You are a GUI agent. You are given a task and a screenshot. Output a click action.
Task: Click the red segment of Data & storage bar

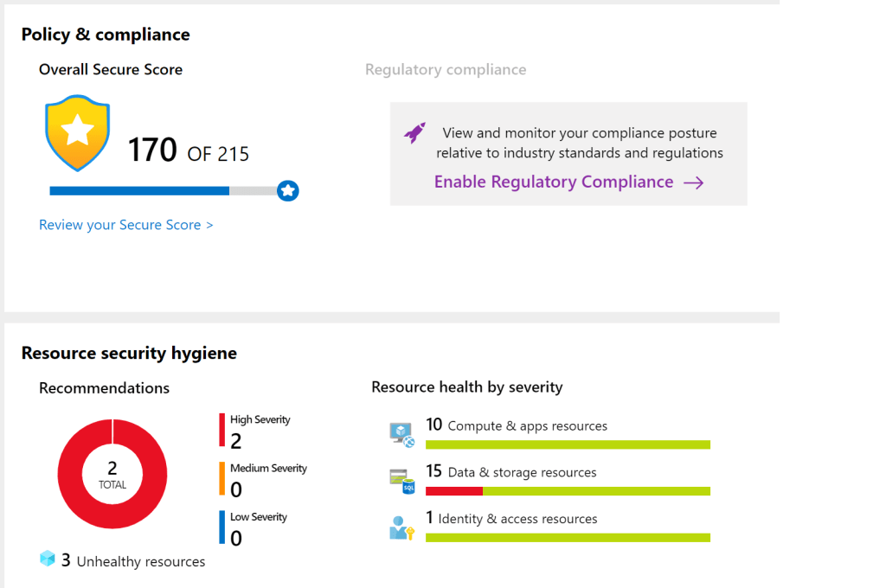453,491
